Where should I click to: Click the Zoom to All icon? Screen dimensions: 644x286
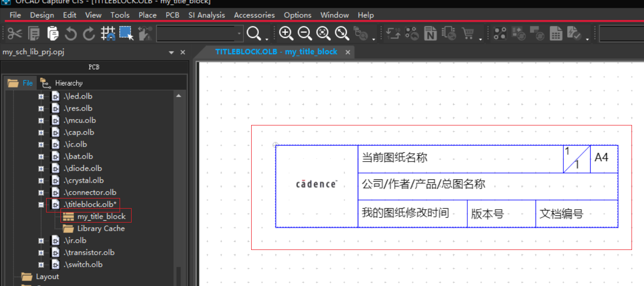(x=341, y=33)
